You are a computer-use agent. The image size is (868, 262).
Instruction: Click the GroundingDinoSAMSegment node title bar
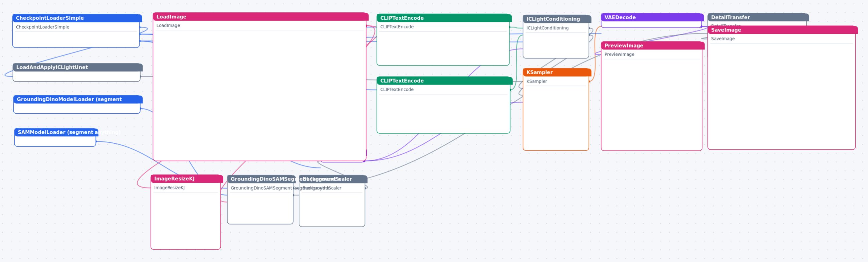[x=261, y=179]
